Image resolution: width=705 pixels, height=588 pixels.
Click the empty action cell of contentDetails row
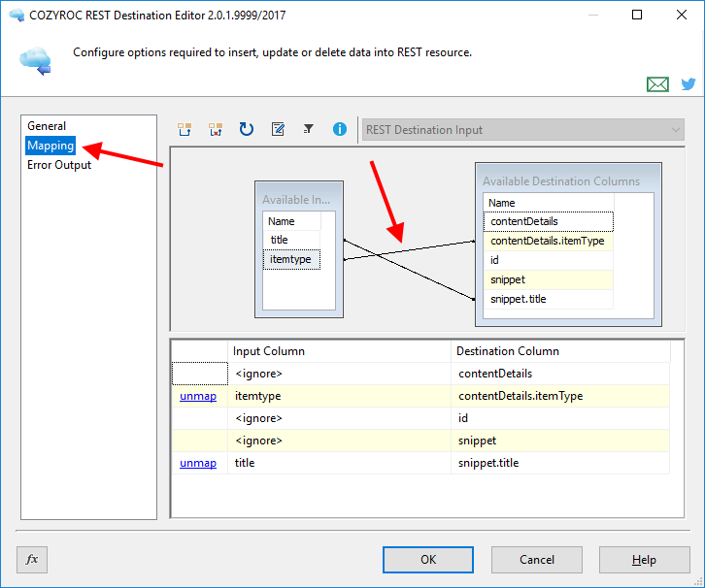(x=200, y=374)
